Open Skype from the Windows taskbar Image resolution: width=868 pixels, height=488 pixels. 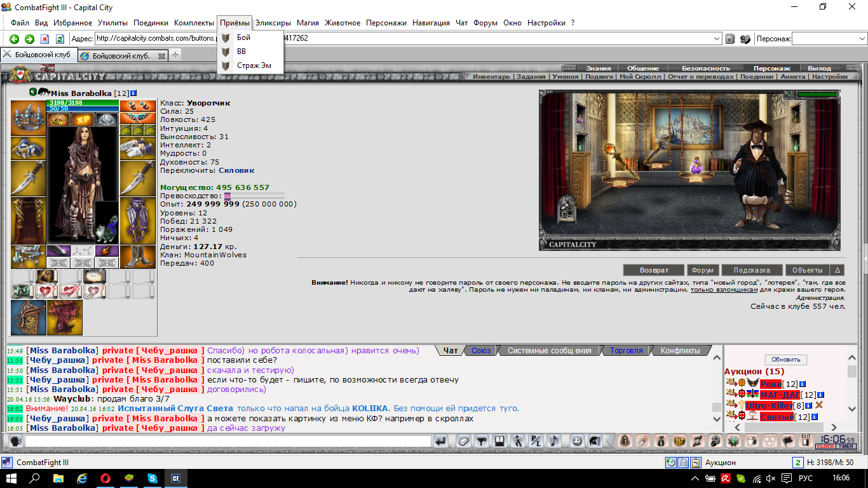click(153, 478)
